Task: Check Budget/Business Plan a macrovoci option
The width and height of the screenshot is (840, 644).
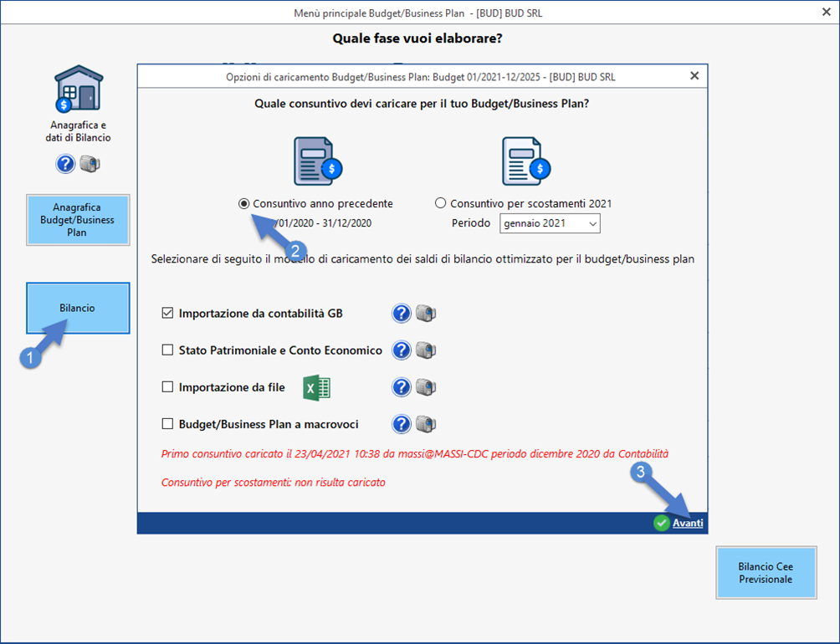Action: click(x=167, y=424)
